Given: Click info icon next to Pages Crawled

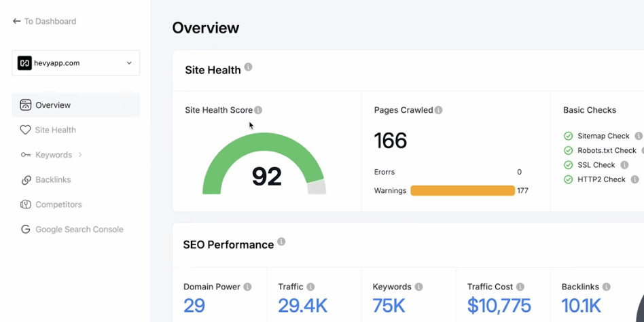Looking at the screenshot, I should [x=439, y=110].
